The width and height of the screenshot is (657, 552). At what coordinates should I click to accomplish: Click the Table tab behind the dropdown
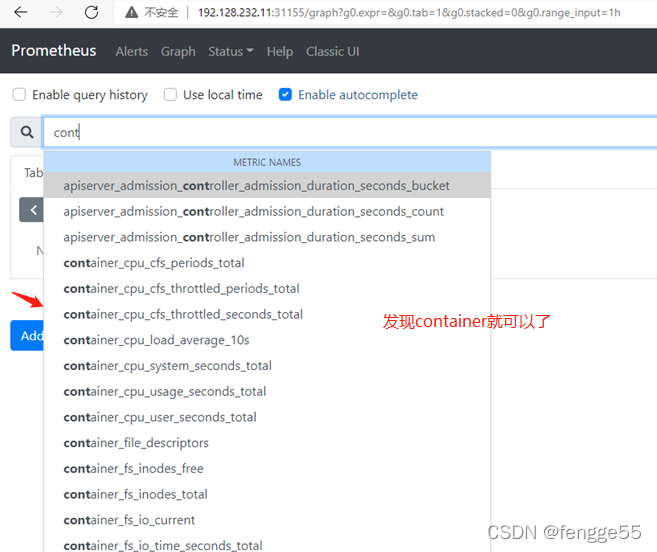[33, 173]
